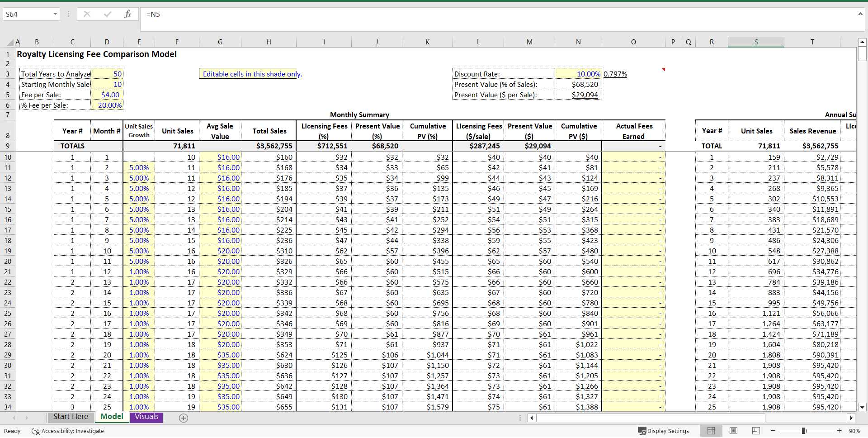This screenshot has height=438, width=868.
Task: Expand the formula bar with its chevron
Action: (x=860, y=14)
